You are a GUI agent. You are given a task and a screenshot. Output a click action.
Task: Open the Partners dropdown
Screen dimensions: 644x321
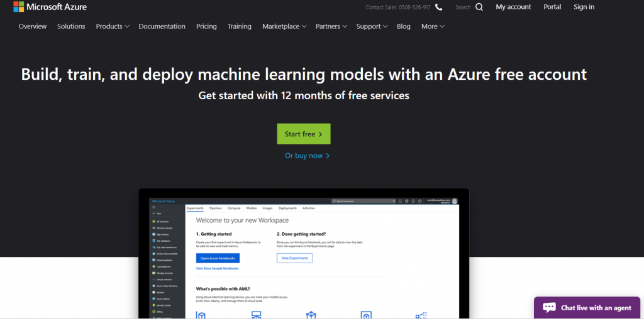[x=331, y=26]
